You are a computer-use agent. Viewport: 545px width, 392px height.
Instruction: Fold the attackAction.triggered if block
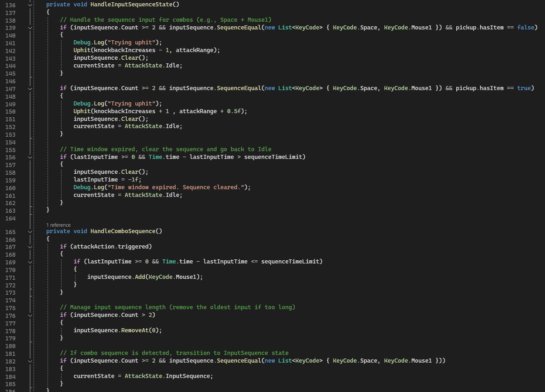point(30,247)
